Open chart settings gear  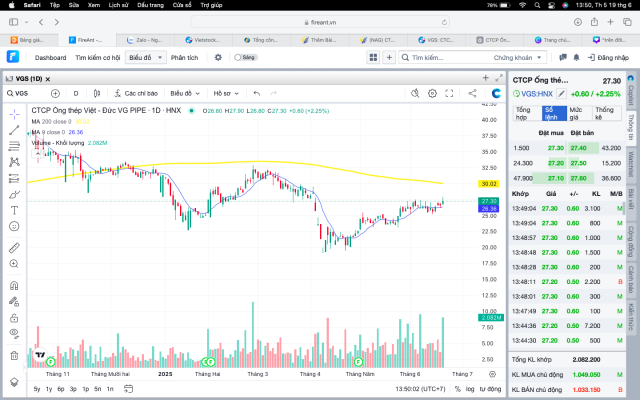pyautogui.click(x=432, y=93)
